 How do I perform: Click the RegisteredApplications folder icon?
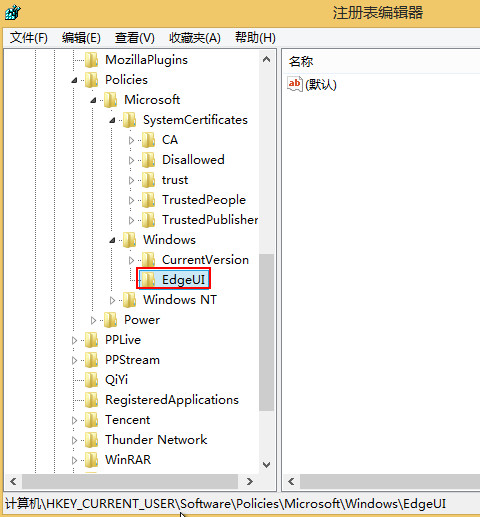[x=91, y=400]
